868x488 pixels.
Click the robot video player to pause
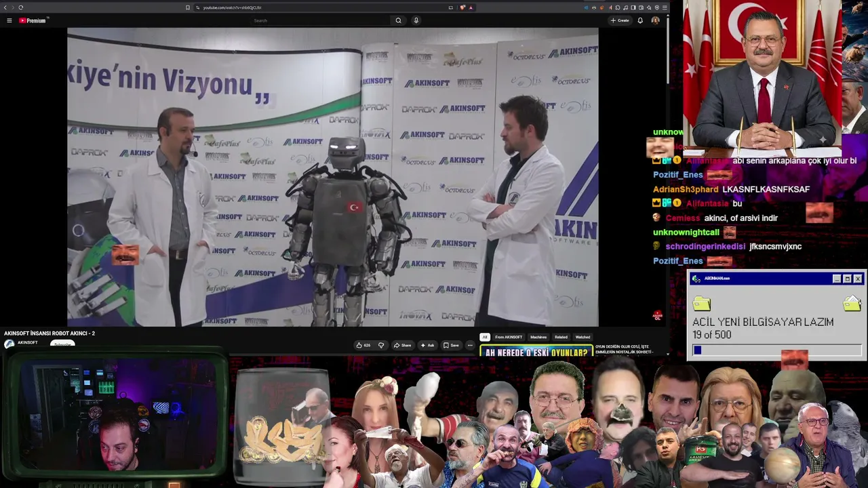click(x=332, y=177)
